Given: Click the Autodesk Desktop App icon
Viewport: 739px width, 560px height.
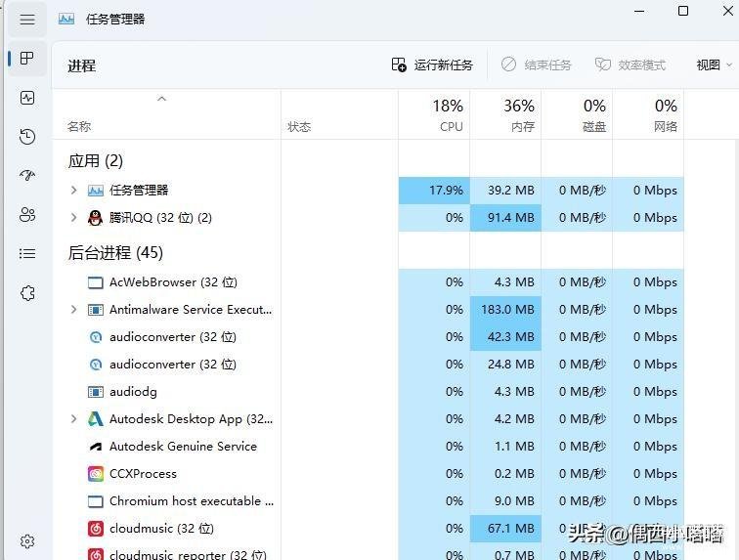Looking at the screenshot, I should [96, 418].
